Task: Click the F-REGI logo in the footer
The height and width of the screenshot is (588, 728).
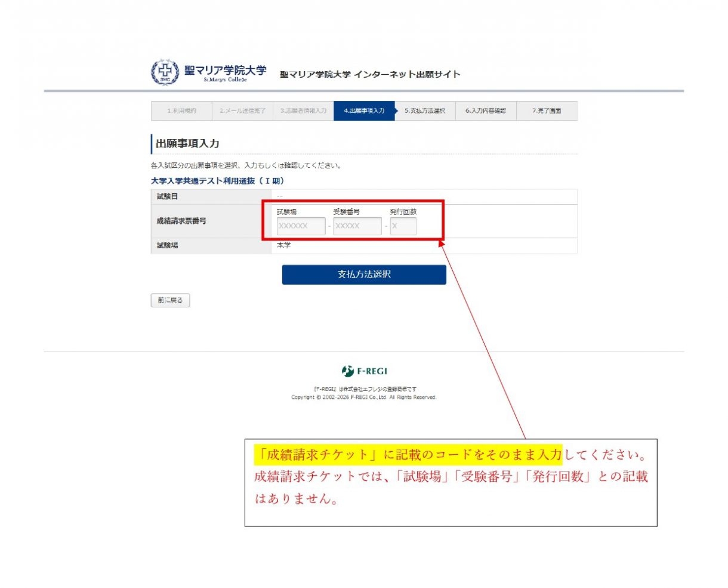Action: point(364,371)
